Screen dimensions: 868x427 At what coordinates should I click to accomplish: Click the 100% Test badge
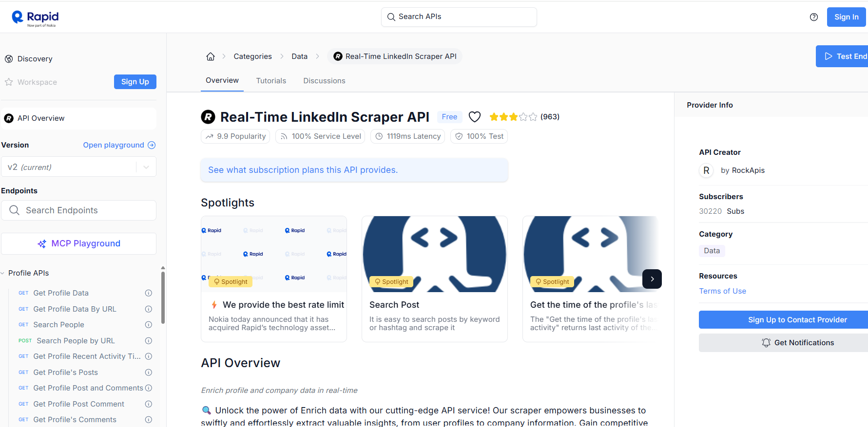pyautogui.click(x=479, y=136)
